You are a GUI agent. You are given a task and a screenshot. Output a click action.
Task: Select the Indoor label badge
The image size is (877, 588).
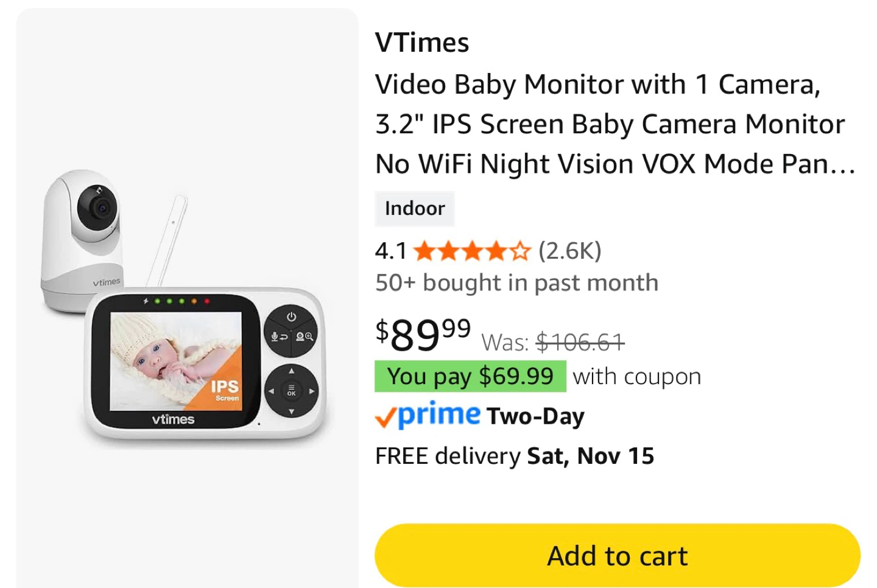415,208
